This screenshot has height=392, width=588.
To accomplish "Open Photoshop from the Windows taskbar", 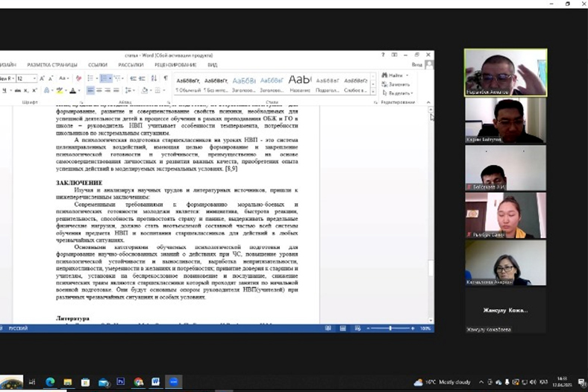I will pos(120,382).
